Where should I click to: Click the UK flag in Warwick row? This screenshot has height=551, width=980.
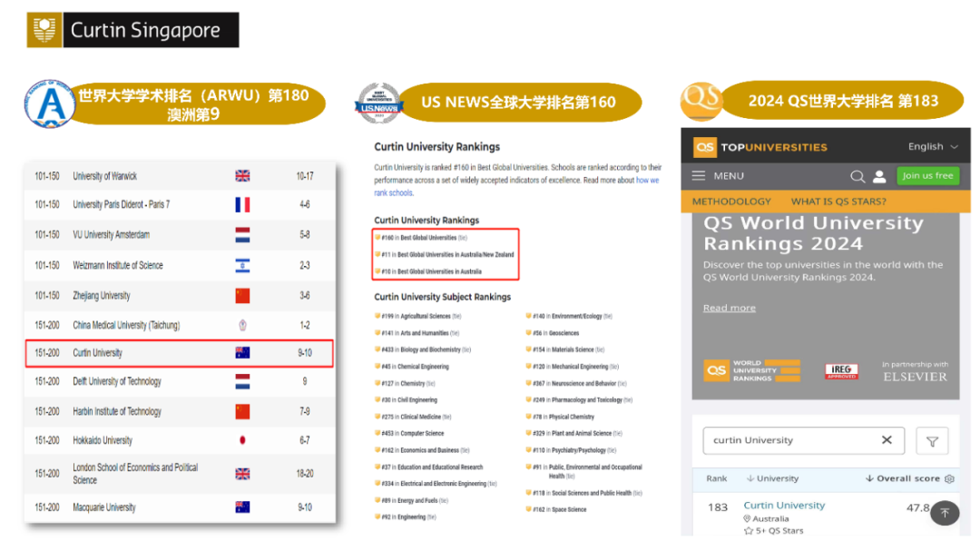(242, 176)
